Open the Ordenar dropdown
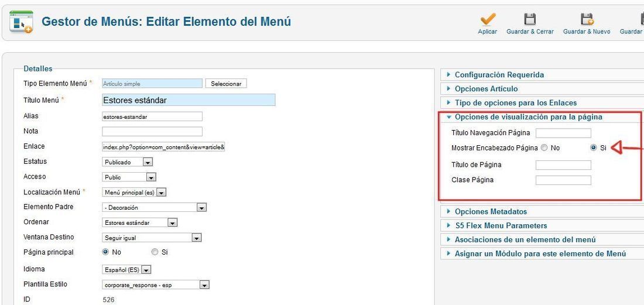This screenshot has height=305, width=644. [140, 222]
